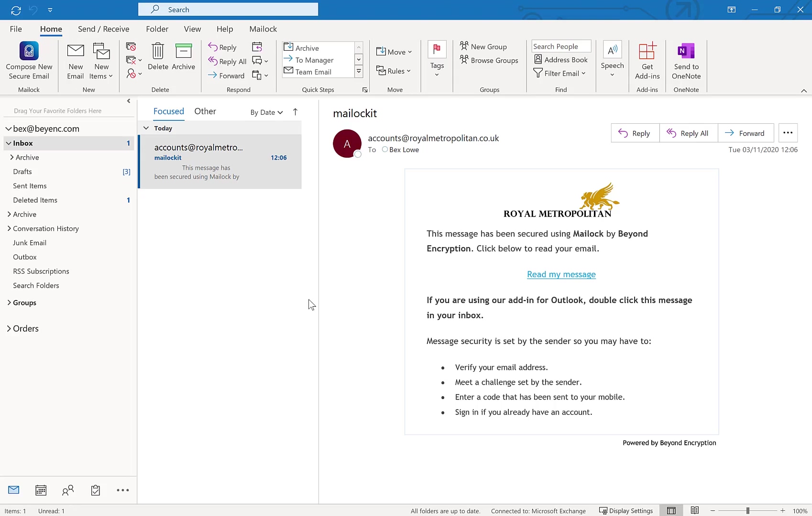Adjust the zoom slider handle

click(747, 511)
